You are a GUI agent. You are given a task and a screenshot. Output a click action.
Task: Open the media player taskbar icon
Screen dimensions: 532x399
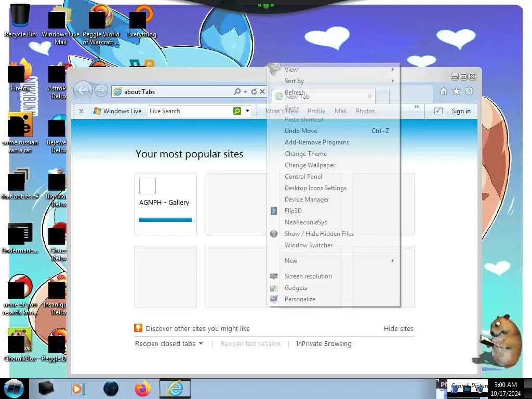pos(77,389)
